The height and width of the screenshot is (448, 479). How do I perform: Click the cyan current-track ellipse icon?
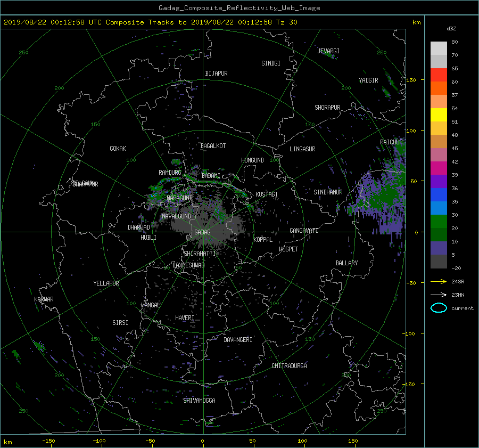click(439, 308)
